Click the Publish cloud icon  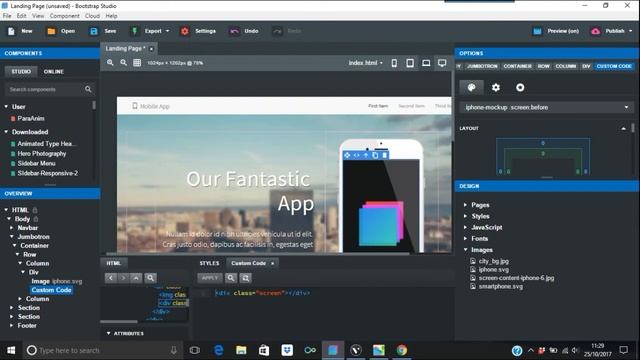click(596, 31)
